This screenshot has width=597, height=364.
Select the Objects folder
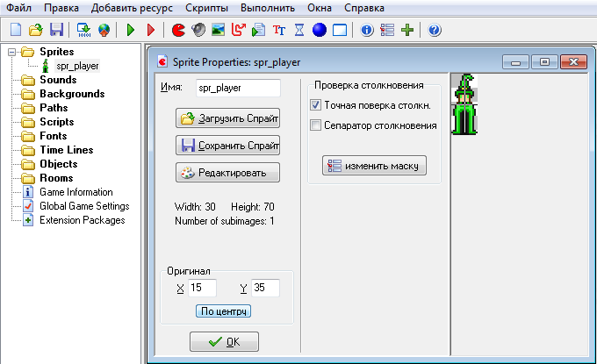[x=59, y=164]
